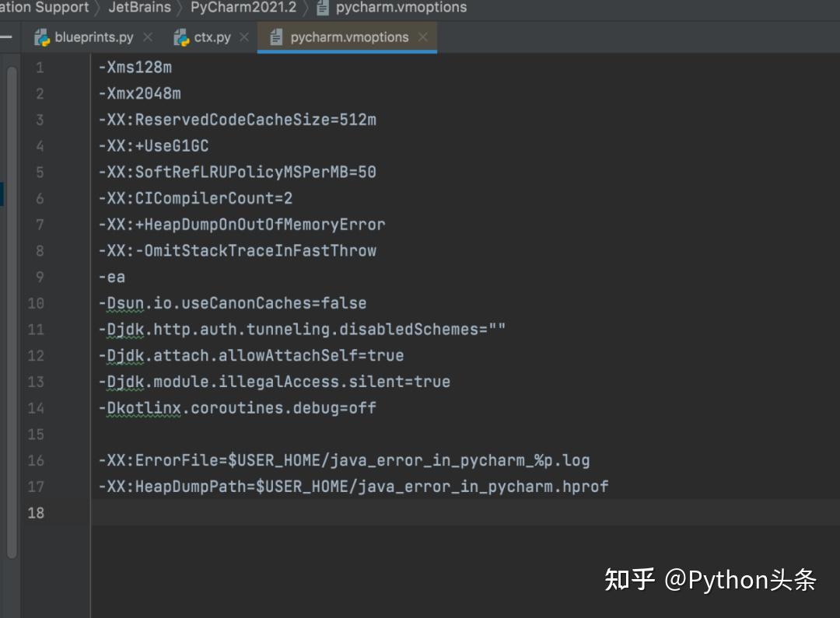Click the tunneling.disabledSchemes line
840x618 pixels.
point(302,330)
